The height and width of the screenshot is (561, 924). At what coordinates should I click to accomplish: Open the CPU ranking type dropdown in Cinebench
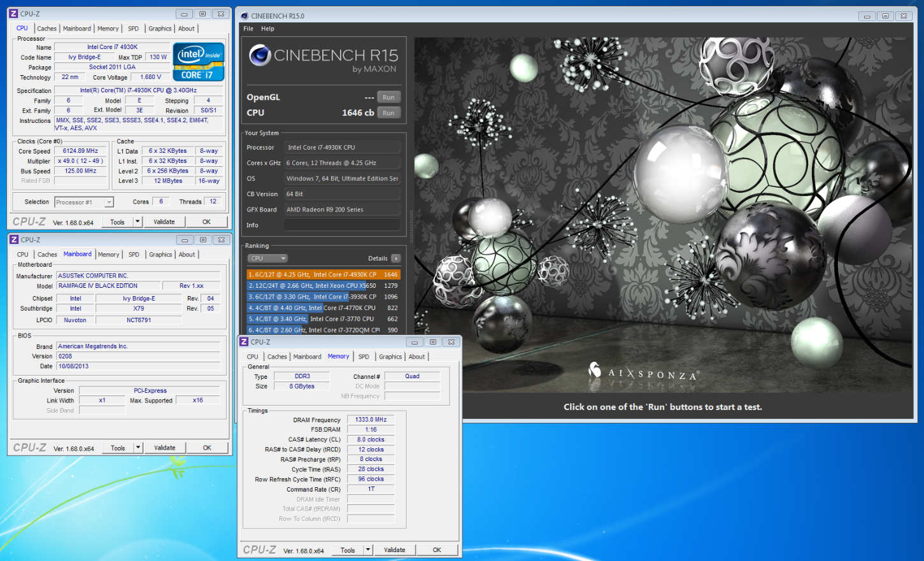click(267, 259)
